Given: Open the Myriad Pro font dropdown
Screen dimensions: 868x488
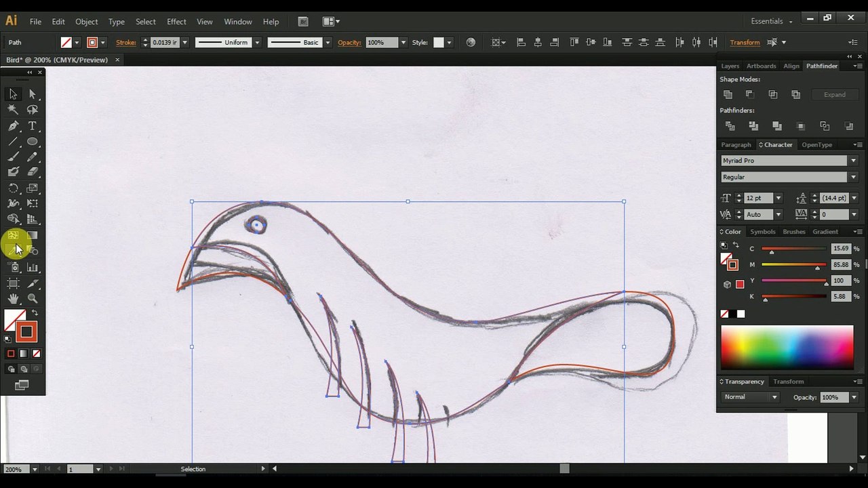Looking at the screenshot, I should [x=853, y=161].
